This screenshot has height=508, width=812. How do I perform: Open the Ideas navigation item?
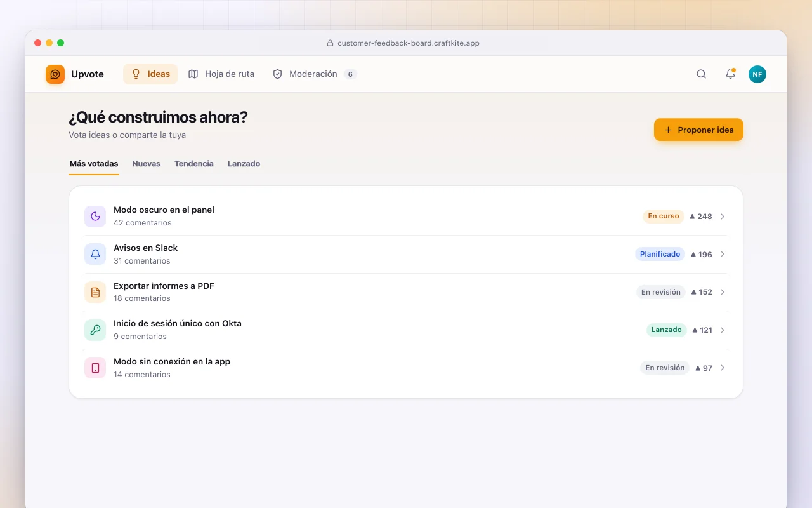(x=150, y=74)
